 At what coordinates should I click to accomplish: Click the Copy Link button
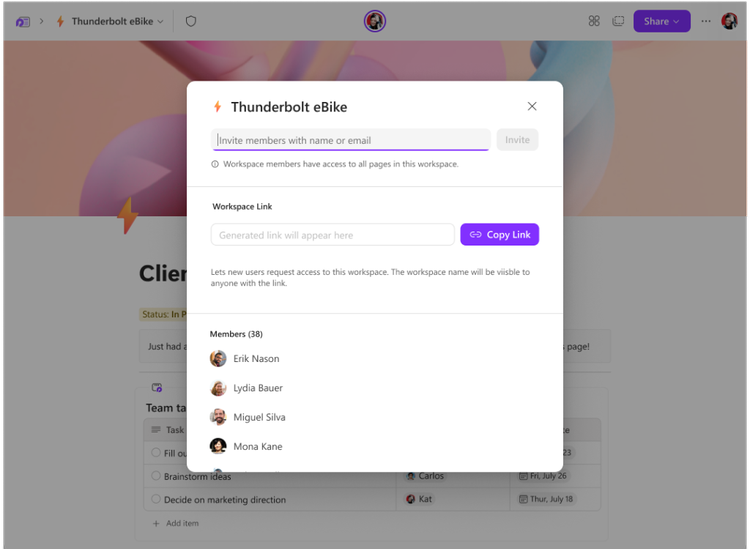point(499,235)
